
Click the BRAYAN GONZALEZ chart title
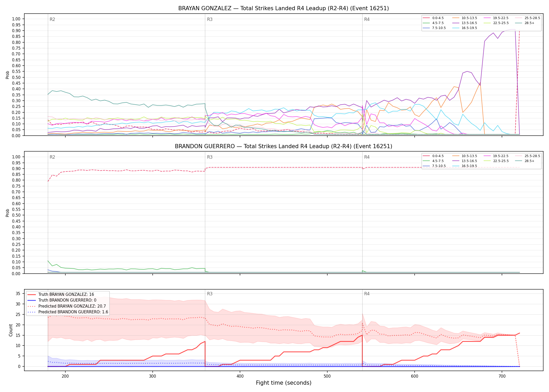coord(283,8)
